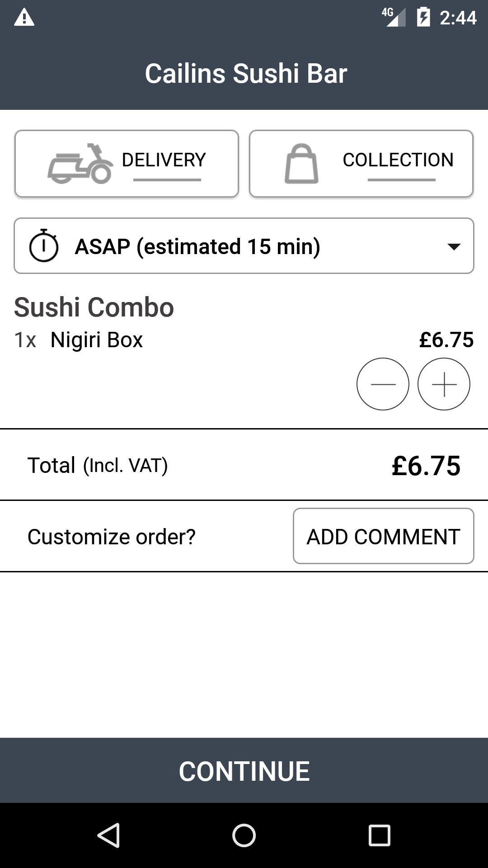Tap the warning triangle in status bar
Image resolution: width=488 pixels, height=868 pixels.
(x=24, y=18)
